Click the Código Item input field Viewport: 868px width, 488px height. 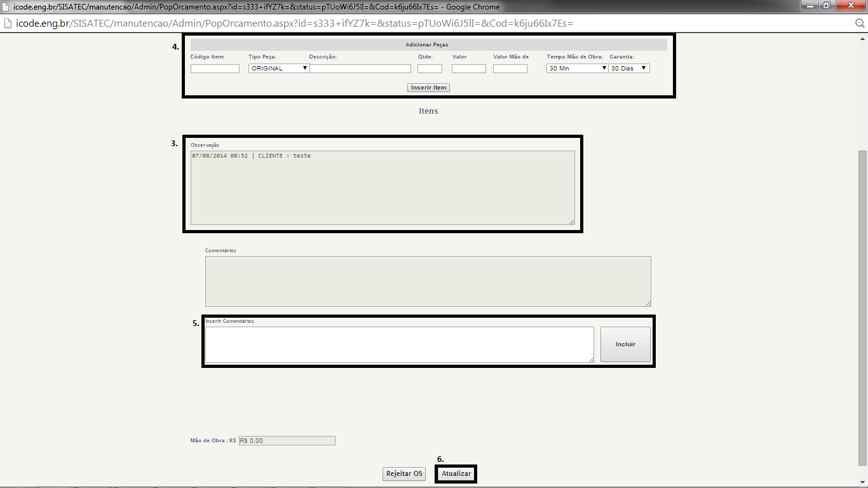tap(215, 69)
